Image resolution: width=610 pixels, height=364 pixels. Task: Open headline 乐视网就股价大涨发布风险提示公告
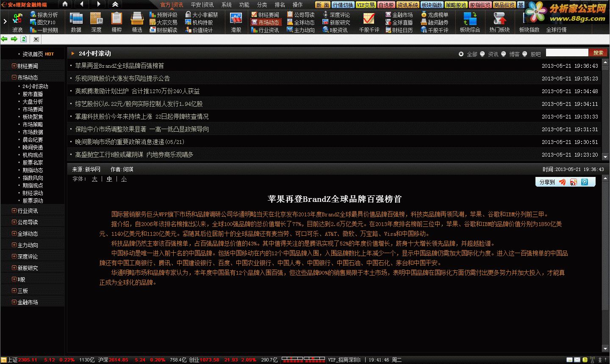point(122,78)
